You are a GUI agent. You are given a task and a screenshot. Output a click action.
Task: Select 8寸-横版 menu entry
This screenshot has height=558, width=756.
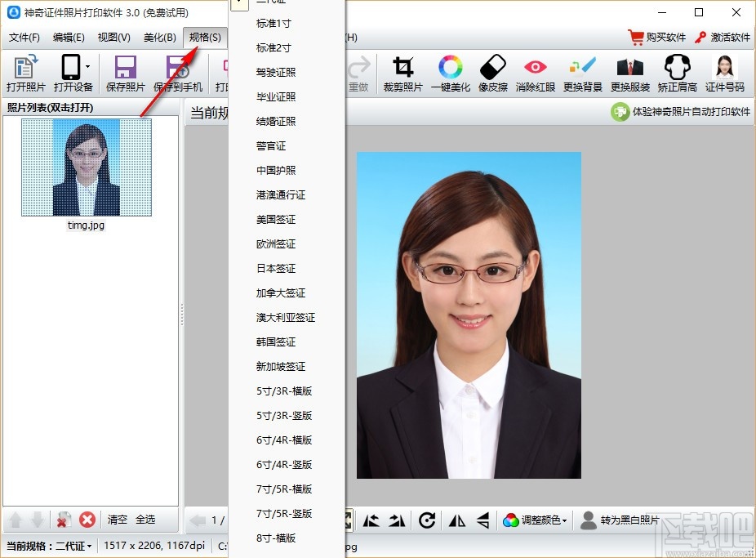click(287, 538)
